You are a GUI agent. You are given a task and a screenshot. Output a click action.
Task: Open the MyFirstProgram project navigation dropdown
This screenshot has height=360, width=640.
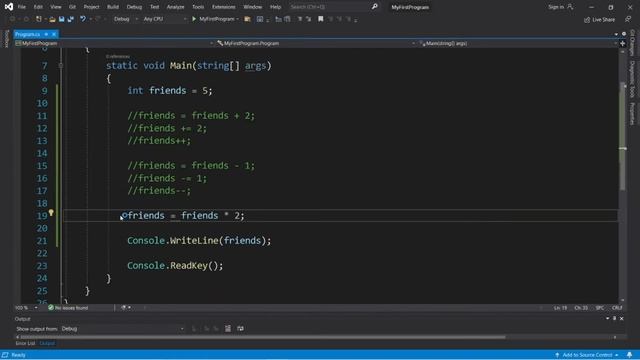pyautogui.click(x=114, y=43)
